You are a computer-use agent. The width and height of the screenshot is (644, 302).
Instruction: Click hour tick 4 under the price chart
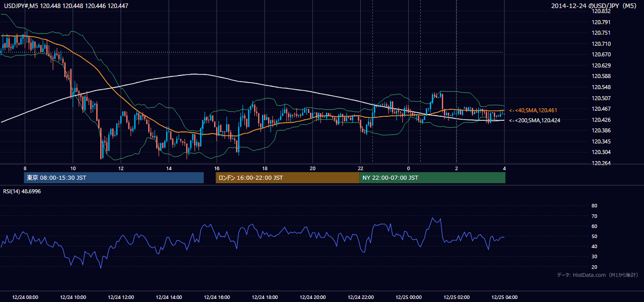coord(504,168)
